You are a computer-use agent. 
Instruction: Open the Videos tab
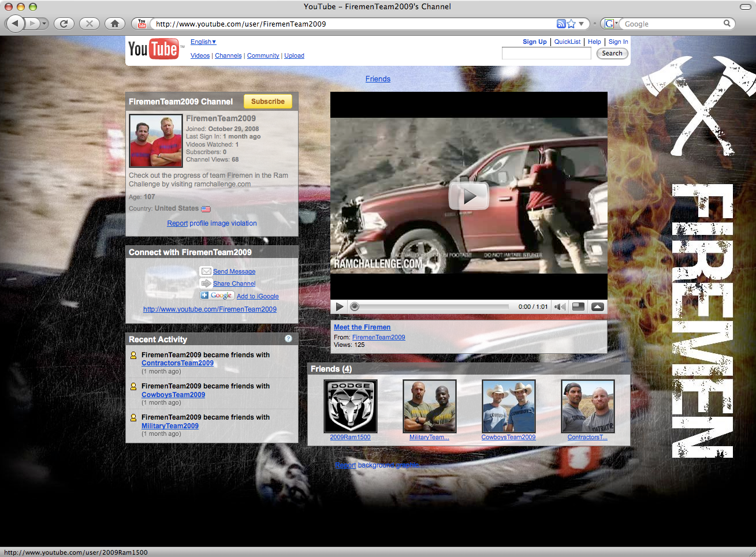200,55
